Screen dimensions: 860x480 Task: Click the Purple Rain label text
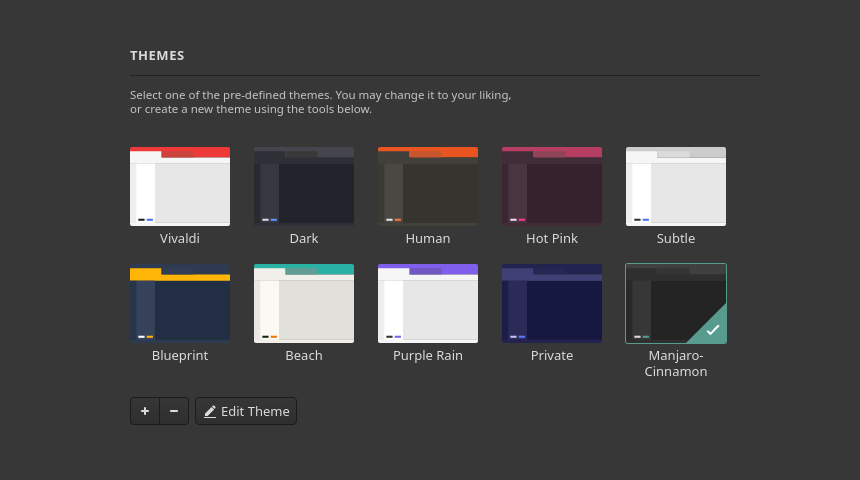428,355
